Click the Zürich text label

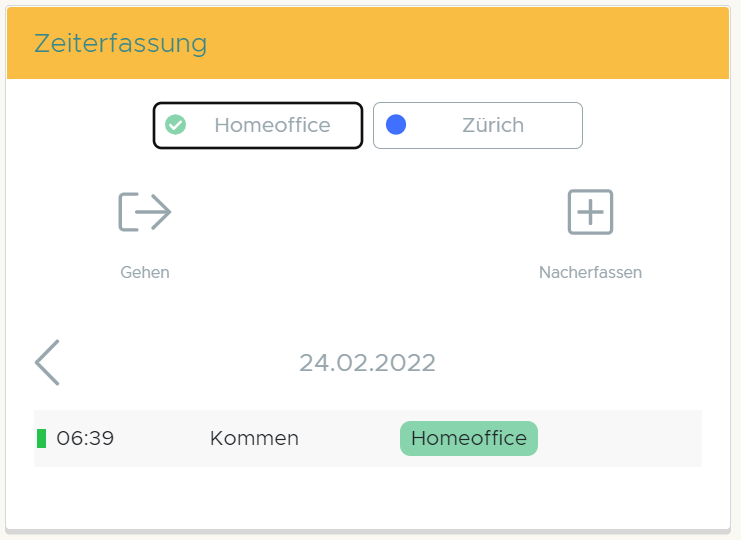[x=492, y=125]
